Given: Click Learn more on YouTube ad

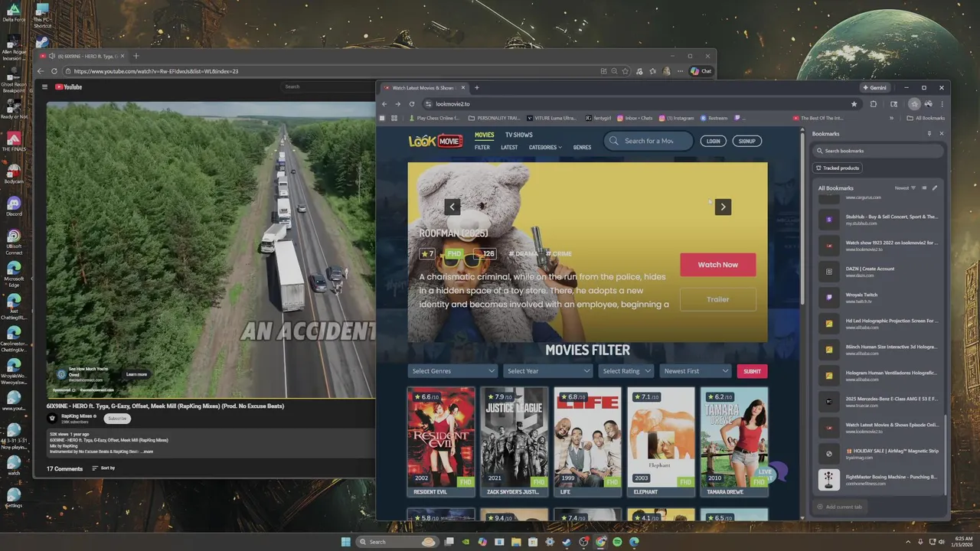Looking at the screenshot, I should (x=136, y=374).
